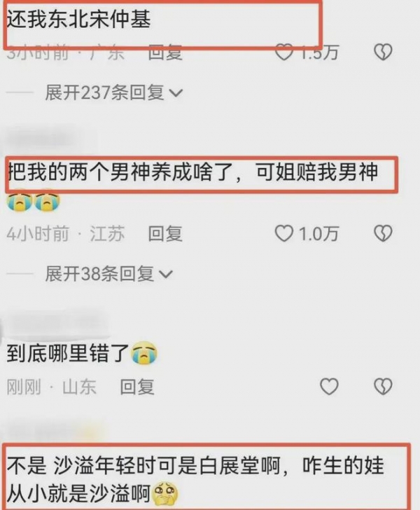Viewport: 420px width, 510px height.
Task: Like the 1.5万 comment with heart icon
Action: [x=283, y=52]
